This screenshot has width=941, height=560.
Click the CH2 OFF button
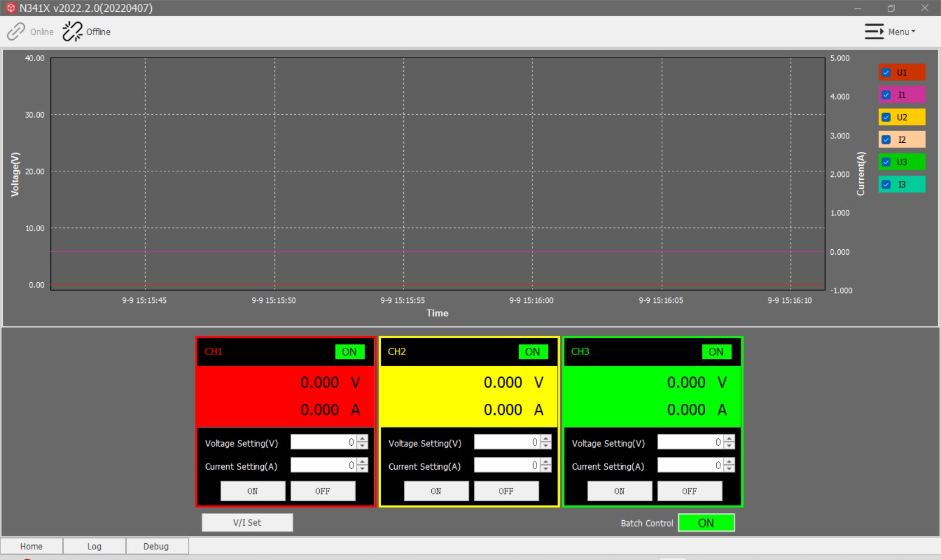point(506,491)
